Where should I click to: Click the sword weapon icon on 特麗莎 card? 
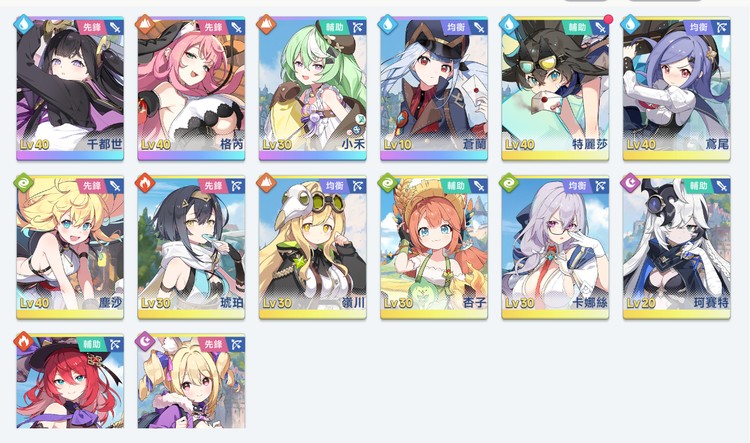coord(600,28)
